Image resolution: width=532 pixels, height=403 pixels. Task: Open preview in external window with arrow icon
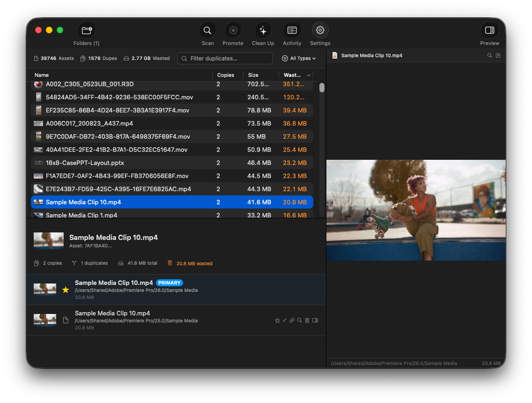tap(498, 55)
